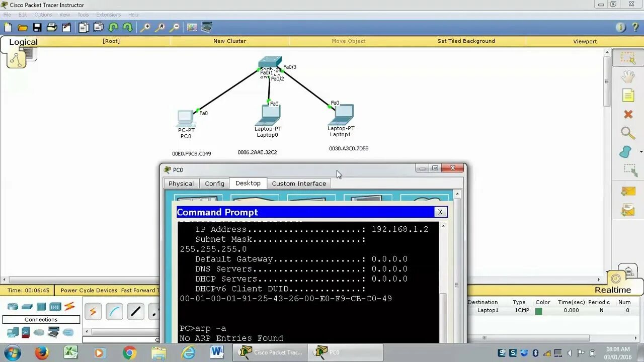Click the [Root] navigation button
This screenshot has width=644, height=362.
[111, 41]
